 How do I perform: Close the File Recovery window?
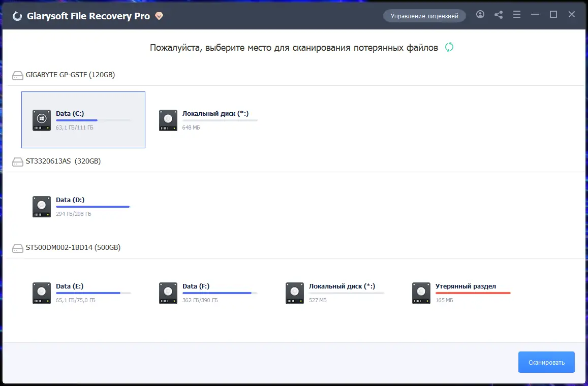tap(572, 14)
